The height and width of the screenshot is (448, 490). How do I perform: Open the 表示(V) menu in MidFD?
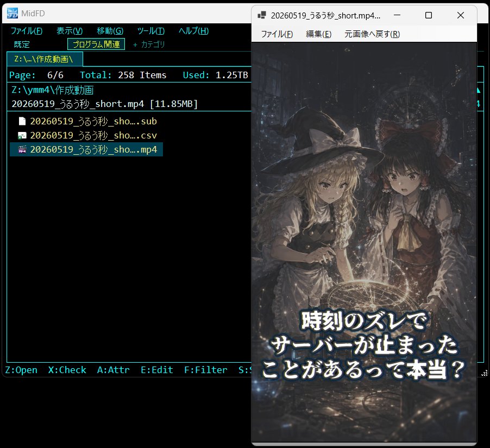[x=70, y=31]
